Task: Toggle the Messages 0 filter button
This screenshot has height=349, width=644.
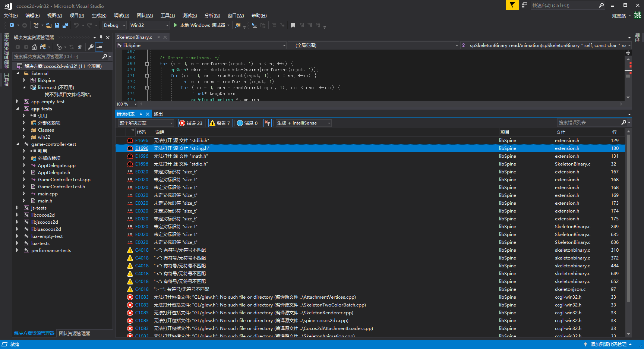Action: click(x=247, y=123)
